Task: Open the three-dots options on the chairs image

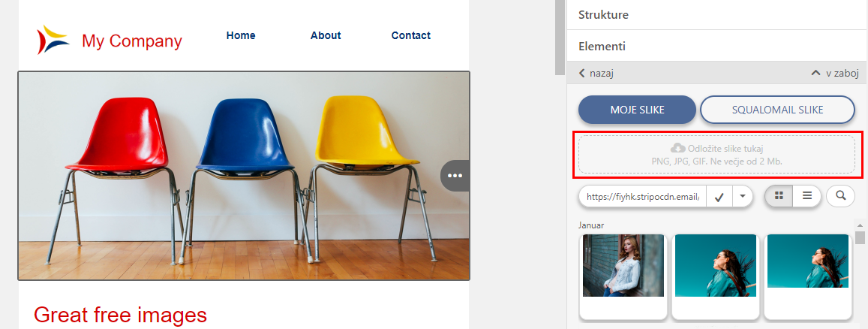Action: click(x=455, y=176)
